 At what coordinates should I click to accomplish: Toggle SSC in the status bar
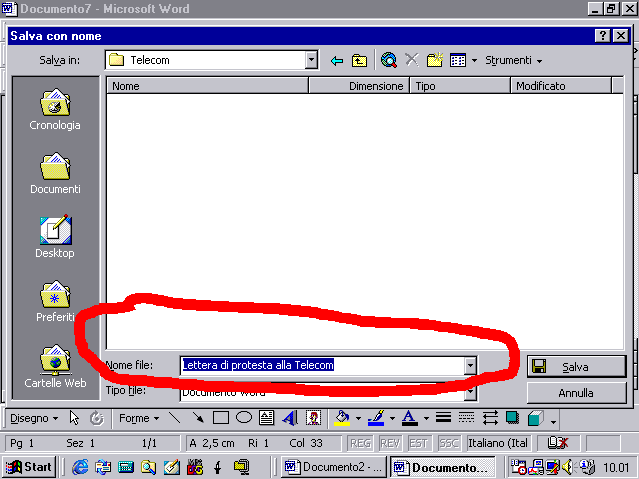tap(448, 443)
